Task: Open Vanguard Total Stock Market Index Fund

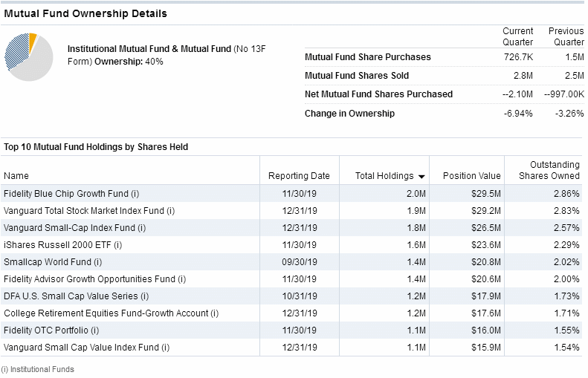Action: 89,211
